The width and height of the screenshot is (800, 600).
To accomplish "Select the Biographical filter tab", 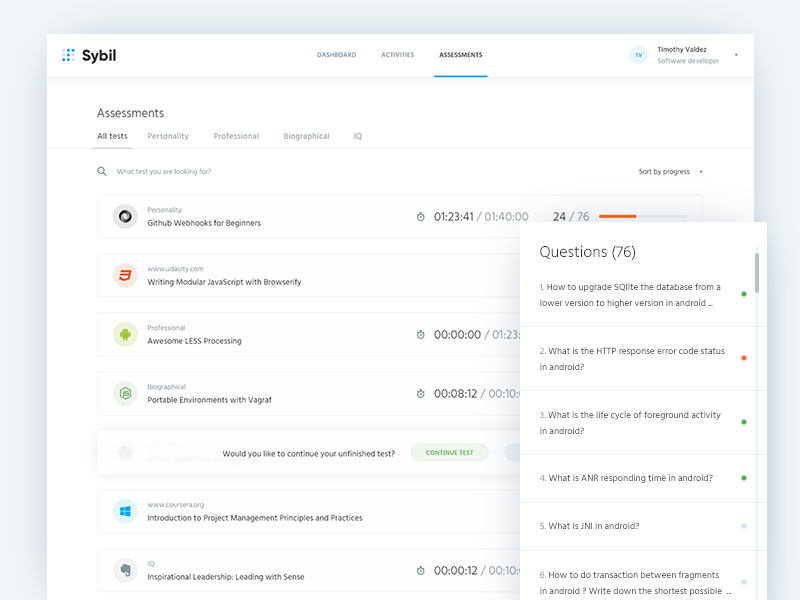I will coord(306,136).
